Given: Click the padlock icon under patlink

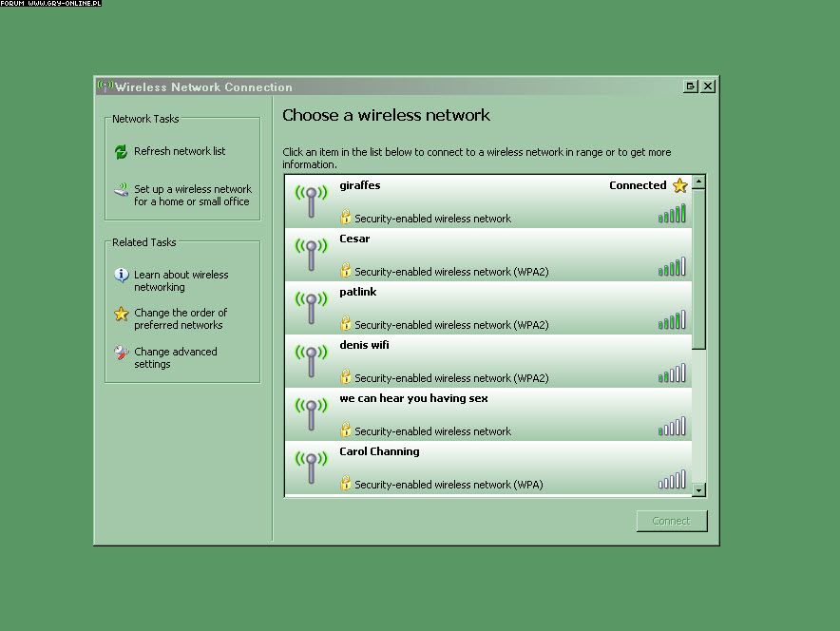Looking at the screenshot, I should click(x=346, y=324).
